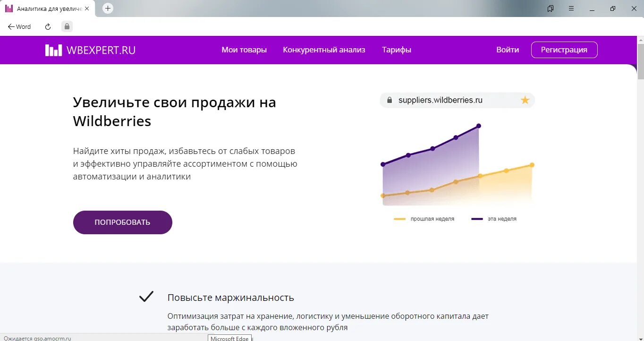Open a new tab with plus icon
The width and height of the screenshot is (644, 341).
pos(108,9)
